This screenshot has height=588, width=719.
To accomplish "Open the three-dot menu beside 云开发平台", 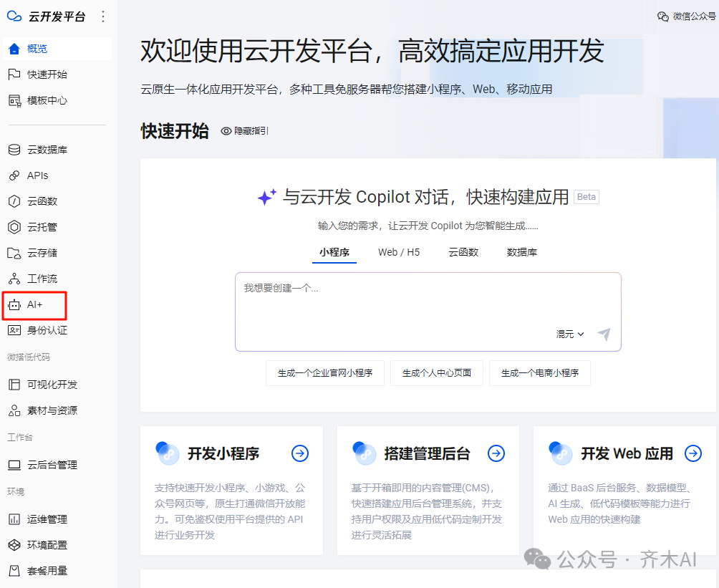I will click(x=103, y=16).
